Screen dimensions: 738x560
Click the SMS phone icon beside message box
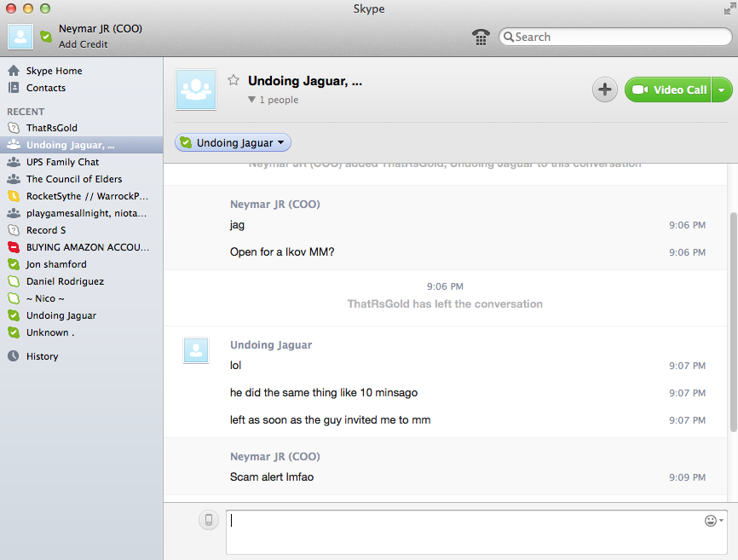point(209,520)
